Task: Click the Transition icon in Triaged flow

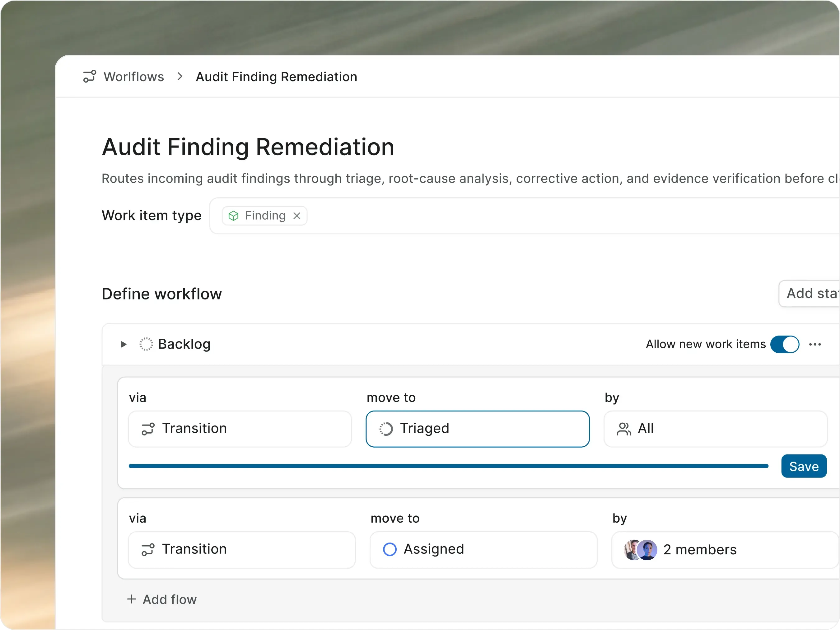Action: click(x=148, y=429)
